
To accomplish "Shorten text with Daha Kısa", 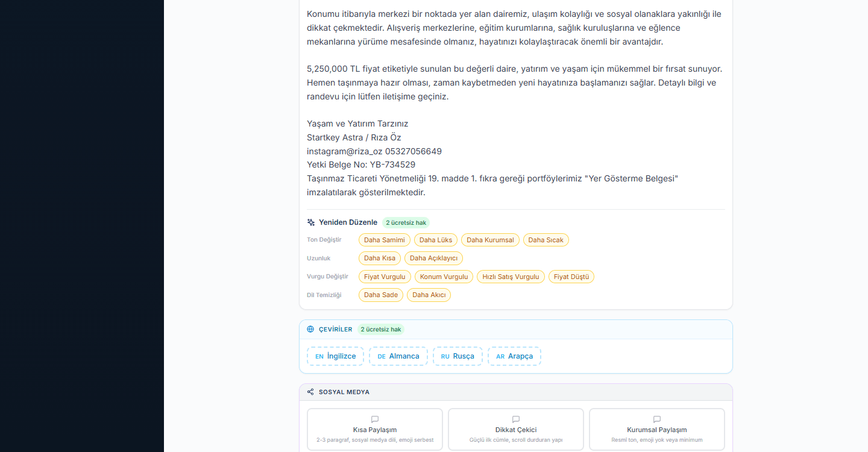I will [x=379, y=259].
